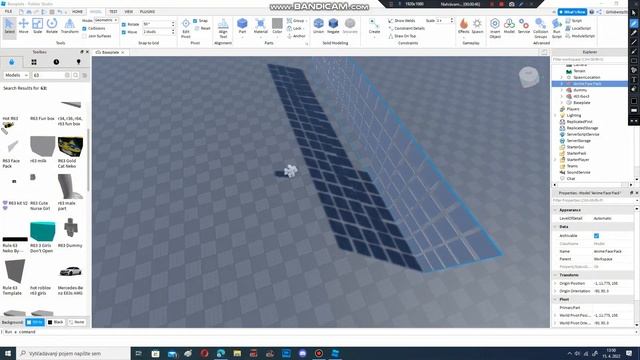The image size is (640, 360).
Task: Open the Mode Geometric dropdown
Action: [106, 20]
